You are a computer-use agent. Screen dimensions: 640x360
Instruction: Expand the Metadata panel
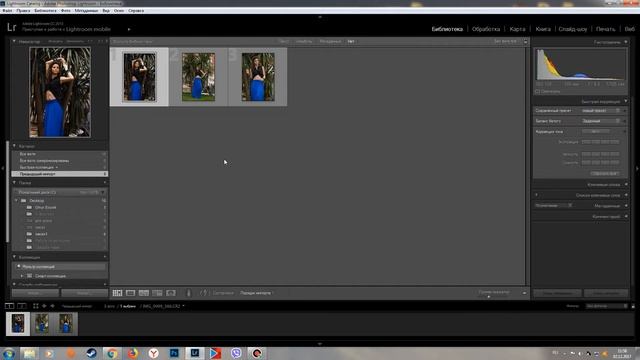click(x=626, y=206)
